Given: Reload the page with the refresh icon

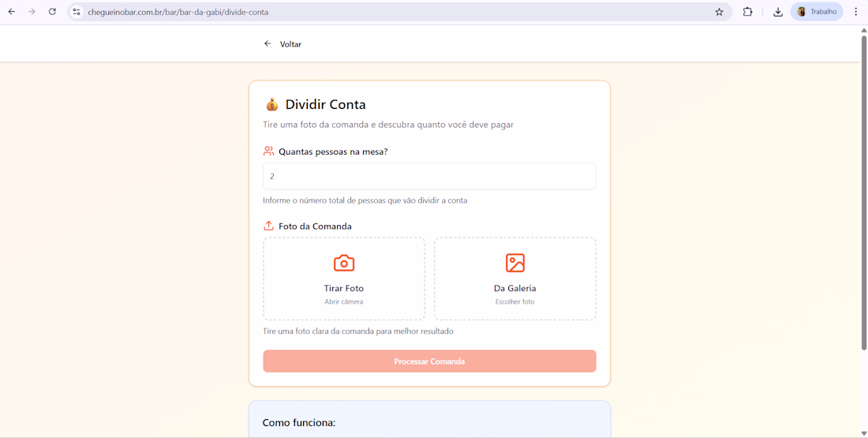Looking at the screenshot, I should tap(52, 12).
